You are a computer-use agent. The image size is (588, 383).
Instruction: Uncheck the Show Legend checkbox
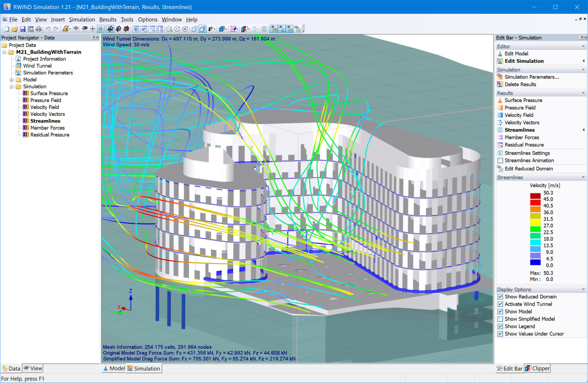tap(500, 326)
